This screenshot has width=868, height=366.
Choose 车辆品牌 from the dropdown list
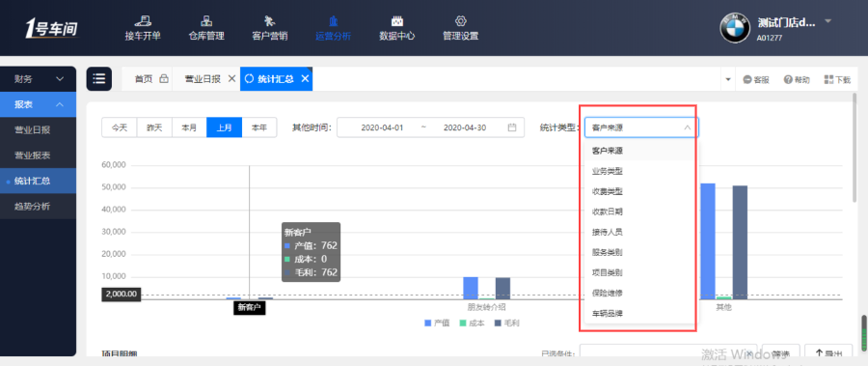641,313
